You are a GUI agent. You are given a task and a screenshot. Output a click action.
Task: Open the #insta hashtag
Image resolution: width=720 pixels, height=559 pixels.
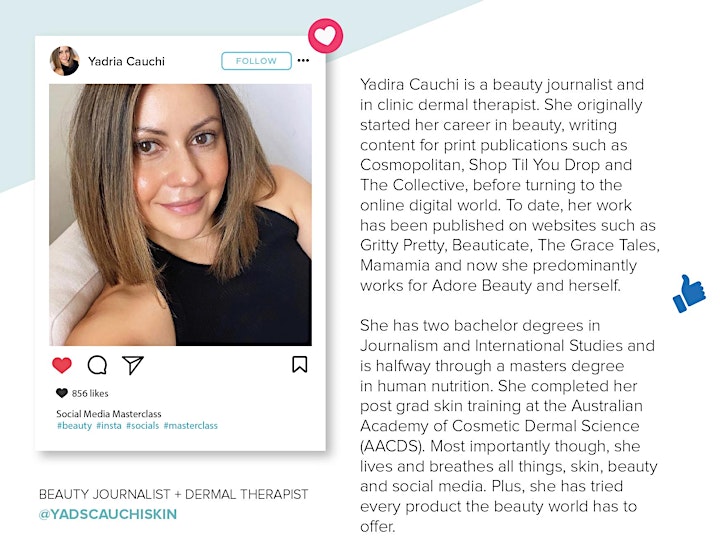[x=109, y=426]
